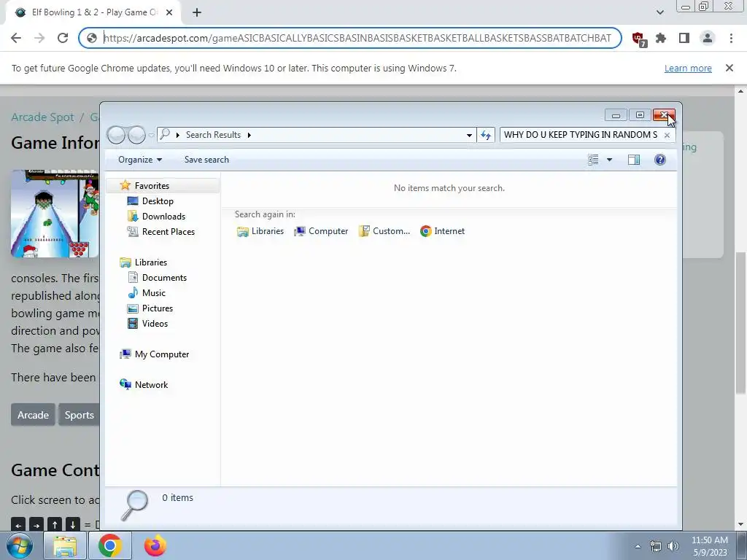Open Chrome's three-dot menu
This screenshot has height=560, width=747.
coord(731,38)
